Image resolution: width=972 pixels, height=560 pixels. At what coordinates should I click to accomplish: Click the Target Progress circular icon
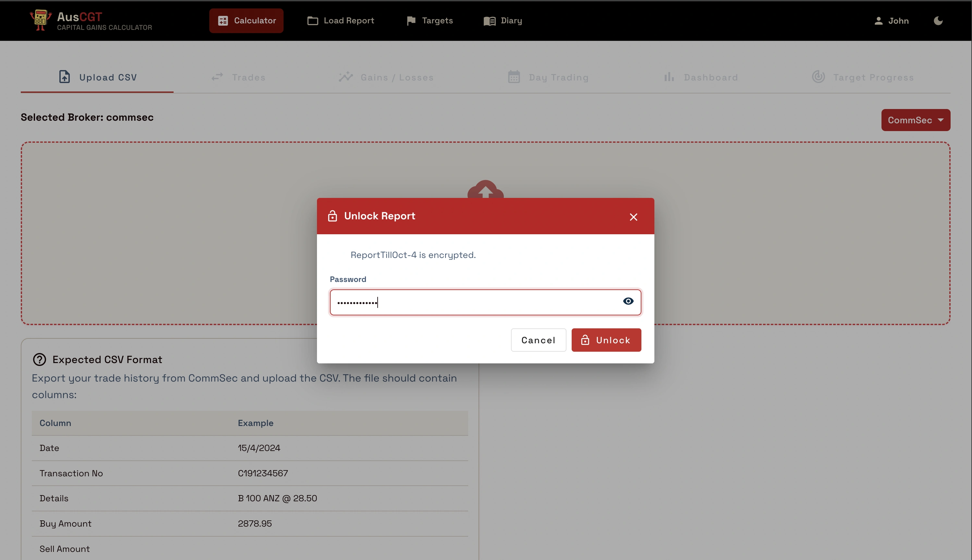click(x=818, y=77)
